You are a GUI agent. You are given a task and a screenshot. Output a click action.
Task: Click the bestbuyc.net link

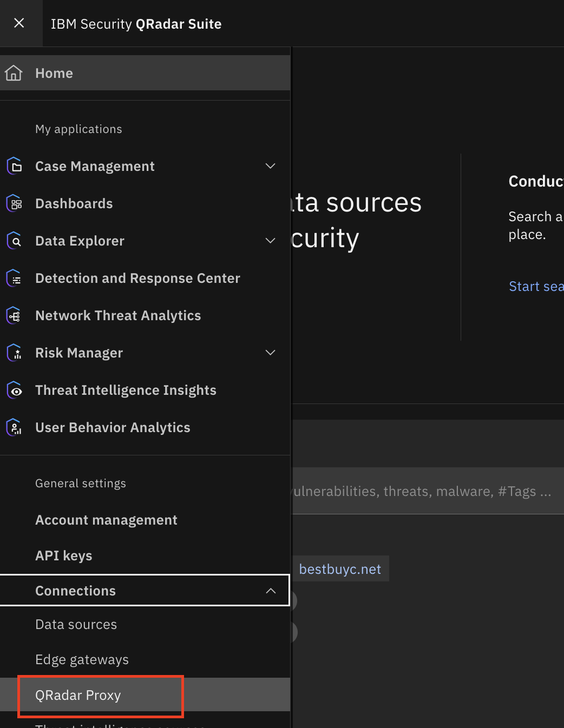[341, 568]
